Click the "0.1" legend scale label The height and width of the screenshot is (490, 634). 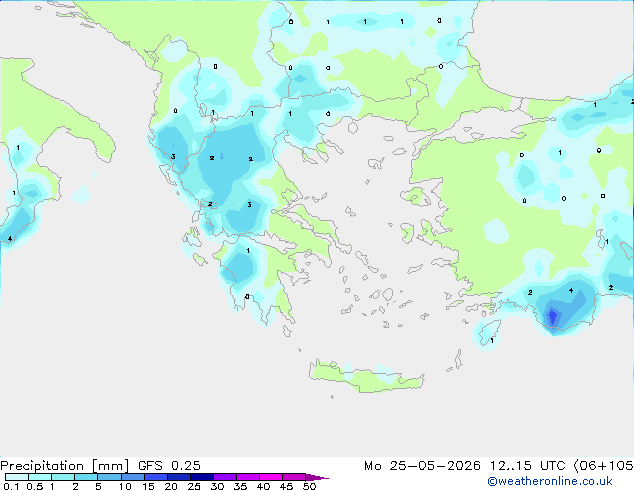11,486
